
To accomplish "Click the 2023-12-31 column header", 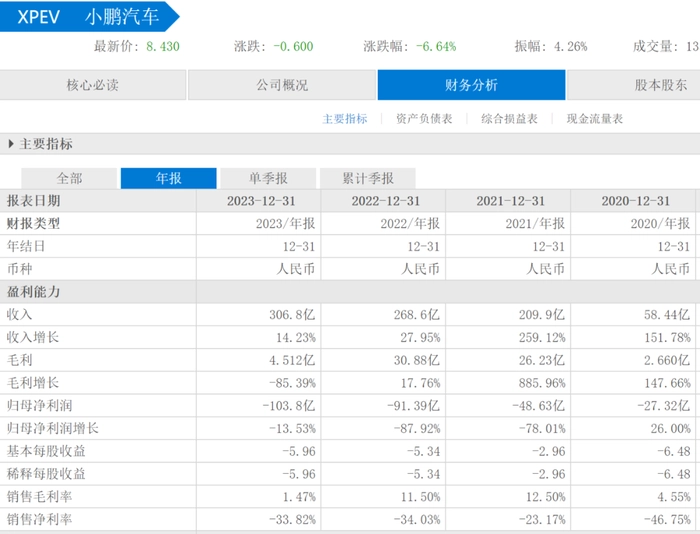I will pyautogui.click(x=258, y=201).
